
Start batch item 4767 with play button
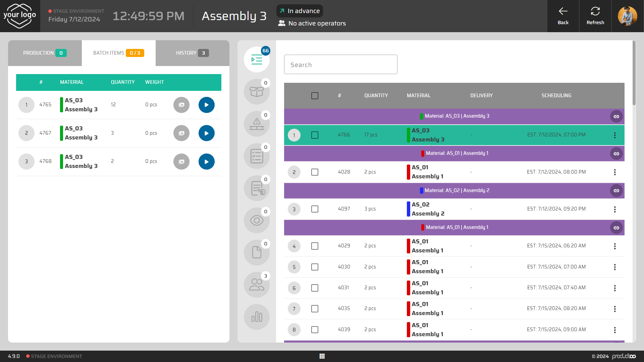coord(207,133)
